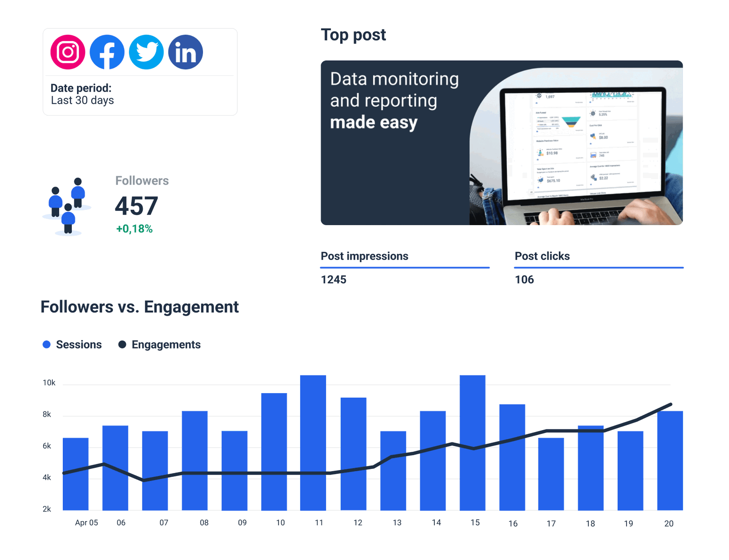
Task: Click the 106 post clicks value
Action: [x=525, y=279]
